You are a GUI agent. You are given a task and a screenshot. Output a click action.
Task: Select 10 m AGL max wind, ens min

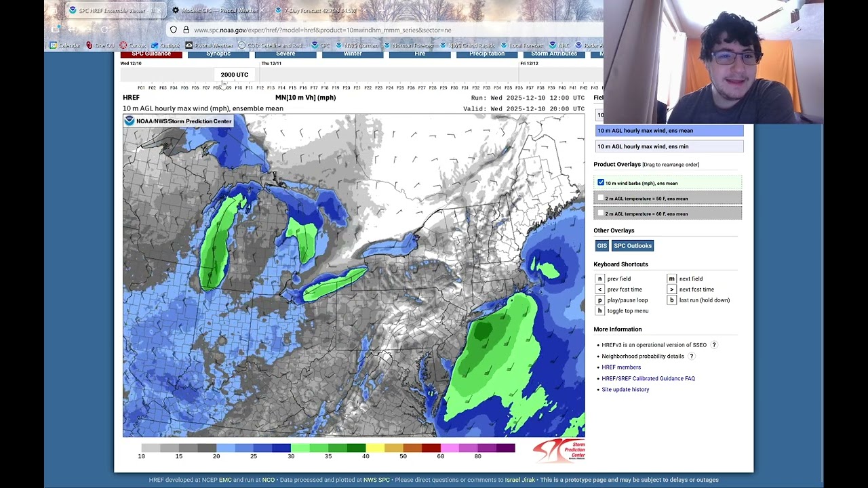(x=669, y=146)
